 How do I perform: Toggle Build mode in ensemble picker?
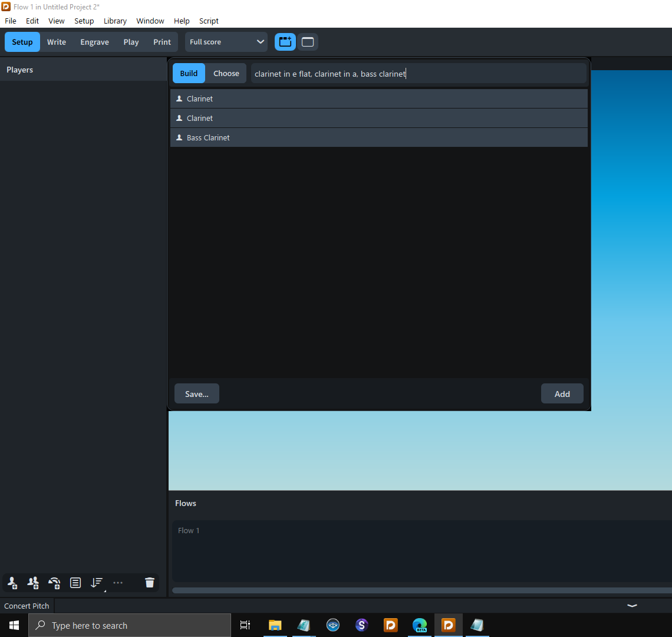pos(189,73)
